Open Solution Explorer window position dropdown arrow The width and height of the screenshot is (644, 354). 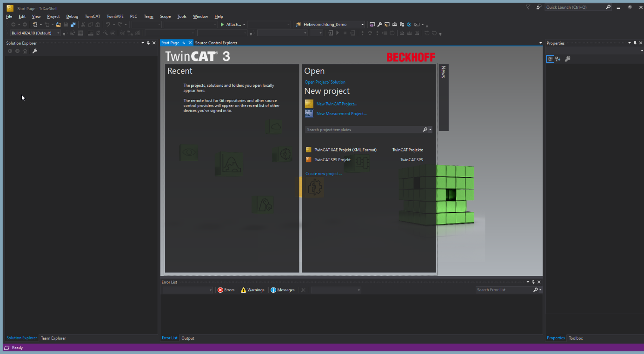click(x=143, y=43)
